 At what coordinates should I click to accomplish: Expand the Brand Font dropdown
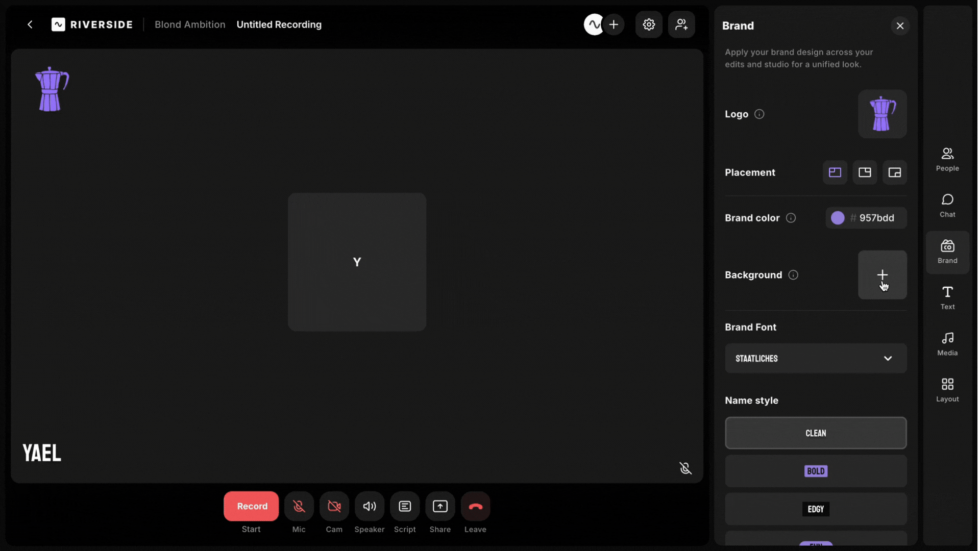(816, 358)
